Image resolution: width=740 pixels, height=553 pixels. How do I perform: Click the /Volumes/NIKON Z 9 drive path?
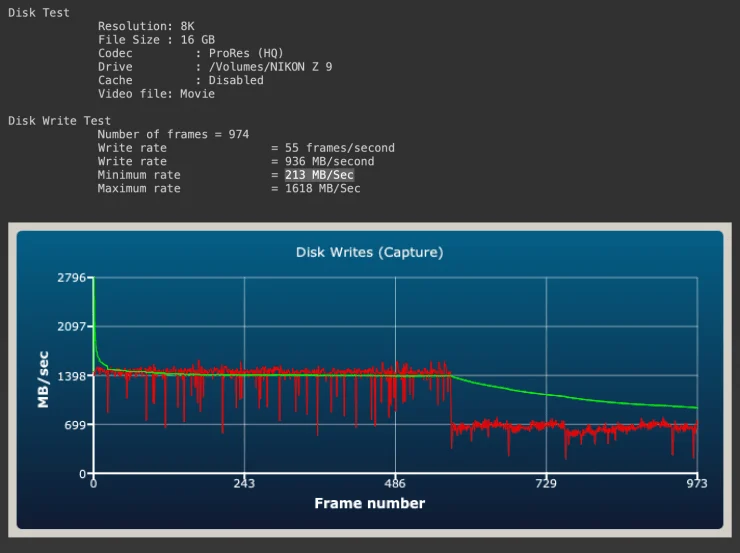coord(270,67)
